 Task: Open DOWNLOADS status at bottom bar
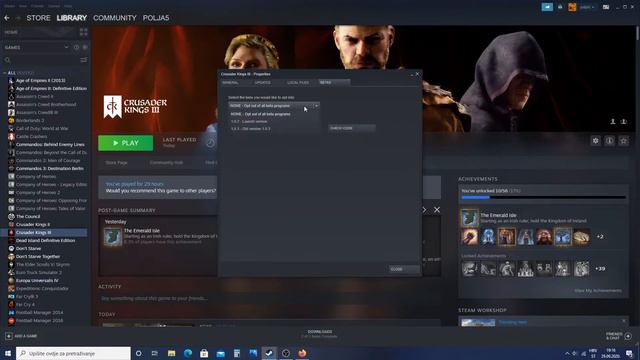[x=320, y=334]
